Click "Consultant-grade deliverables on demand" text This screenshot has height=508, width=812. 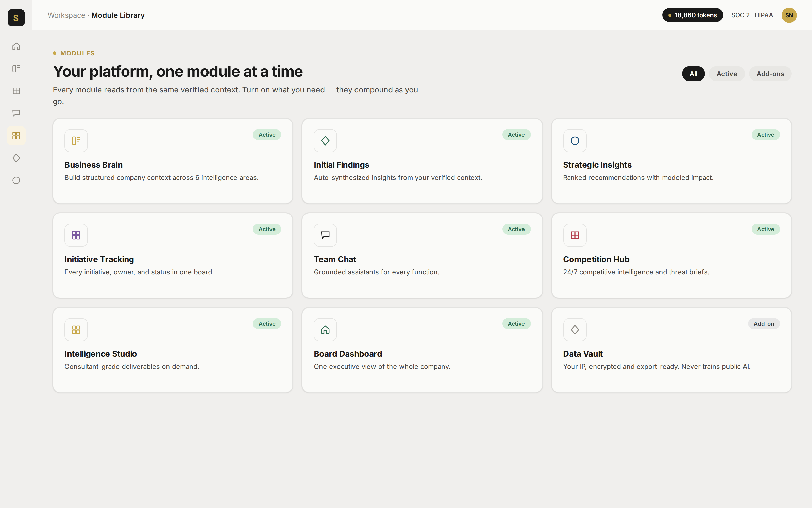click(x=131, y=366)
